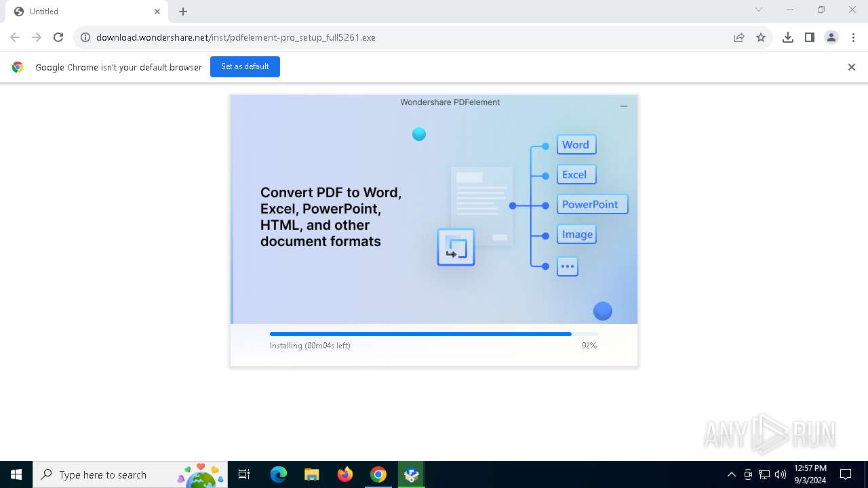Click the Excel format label
The height and width of the screenshot is (488, 868).
pos(576,174)
